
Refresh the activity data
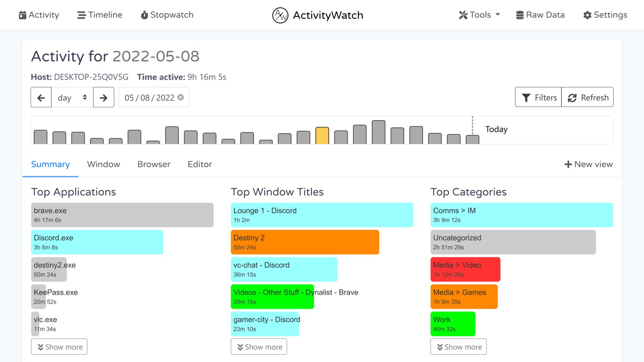(588, 97)
